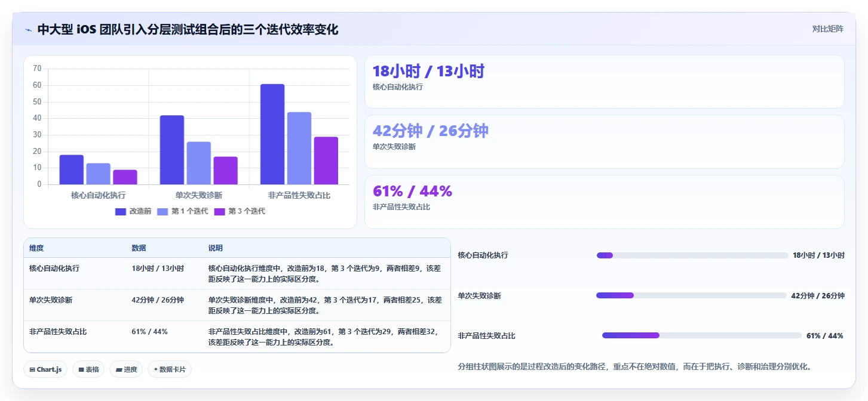Click the 非产品性失败占比 progress row label
Image resolution: width=868 pixels, height=401 pixels.
pos(487,336)
